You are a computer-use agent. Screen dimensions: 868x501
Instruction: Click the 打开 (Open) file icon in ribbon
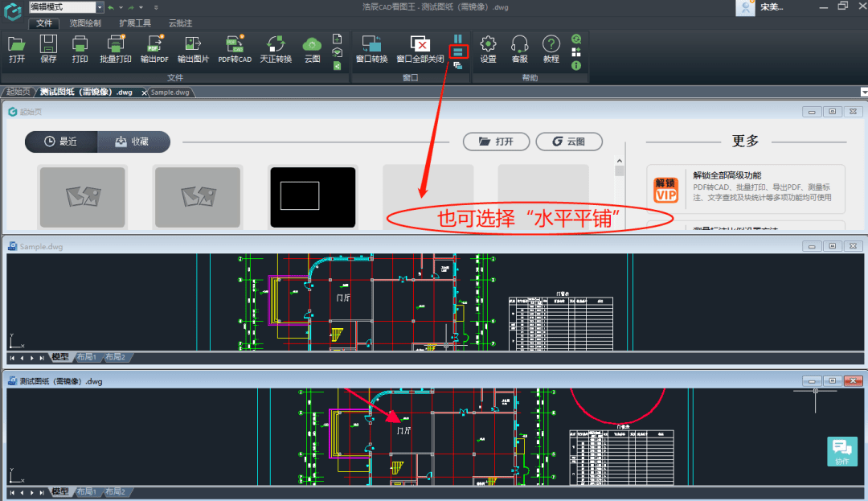point(16,48)
